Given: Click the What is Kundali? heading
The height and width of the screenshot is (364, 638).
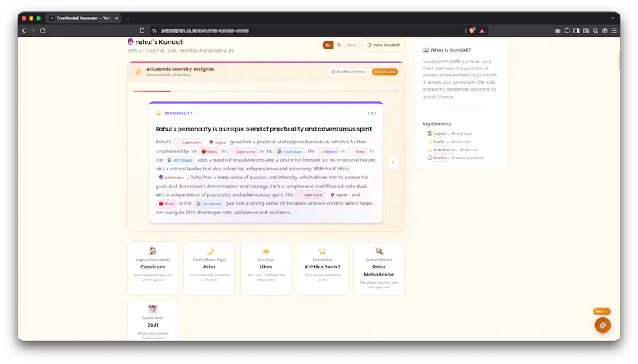Looking at the screenshot, I should pos(447,50).
